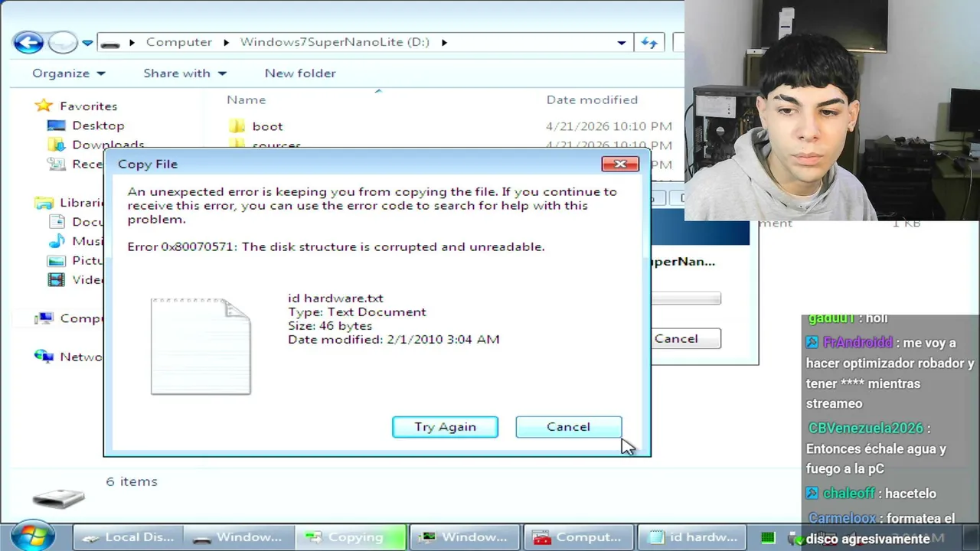Click the green icon in the system tray

(x=768, y=537)
